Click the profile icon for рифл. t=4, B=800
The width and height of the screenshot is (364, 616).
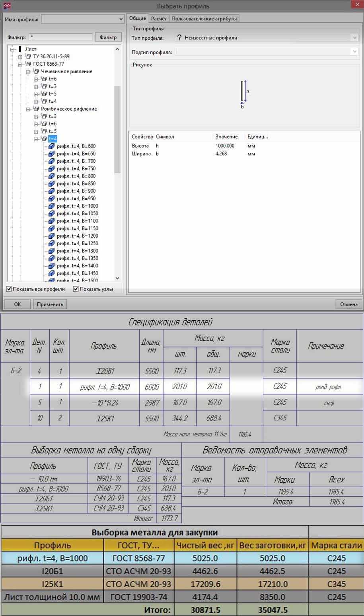pyautogui.click(x=51, y=176)
